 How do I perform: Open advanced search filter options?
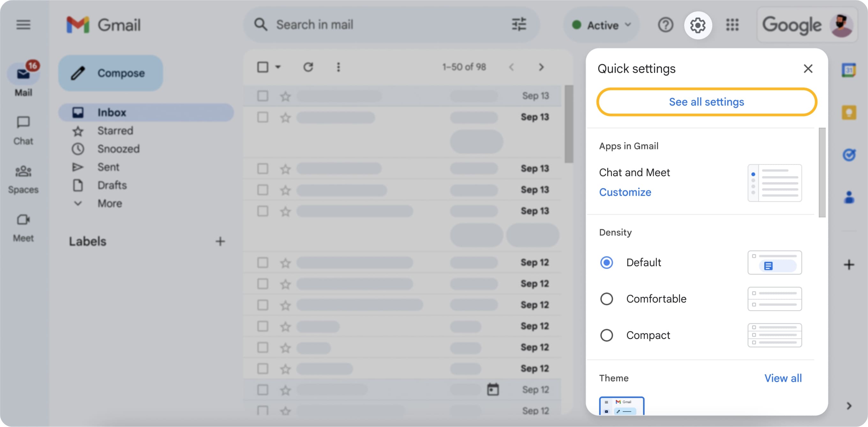519,24
